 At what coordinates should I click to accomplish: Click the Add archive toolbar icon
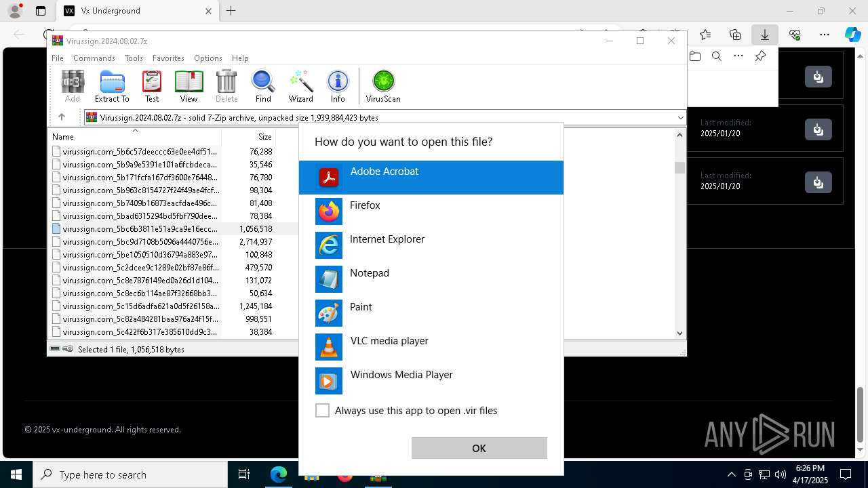(73, 86)
